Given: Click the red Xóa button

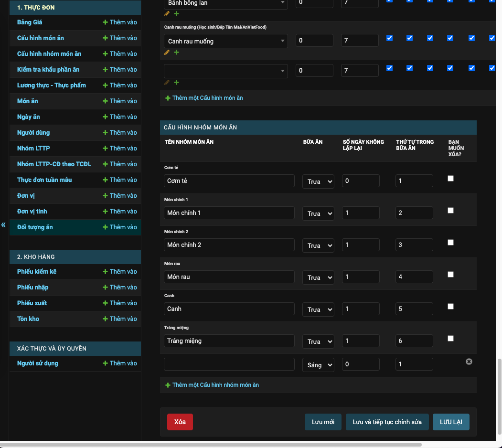Looking at the screenshot, I should coord(180,422).
